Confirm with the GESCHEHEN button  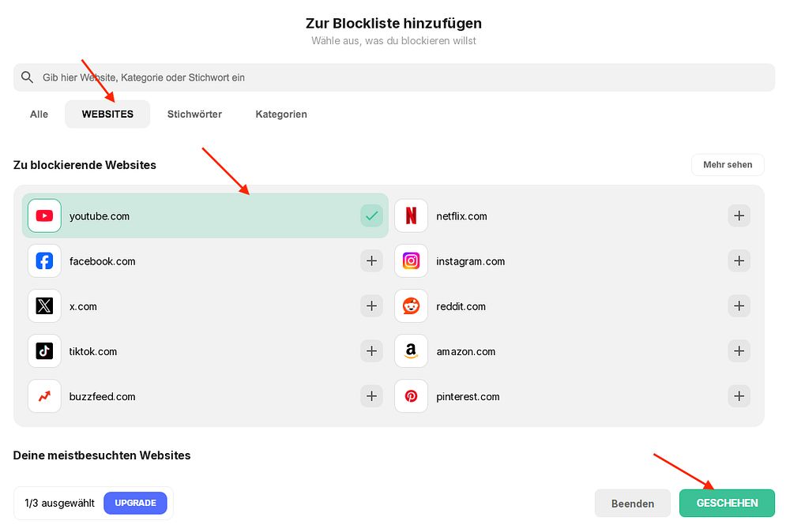point(727,503)
